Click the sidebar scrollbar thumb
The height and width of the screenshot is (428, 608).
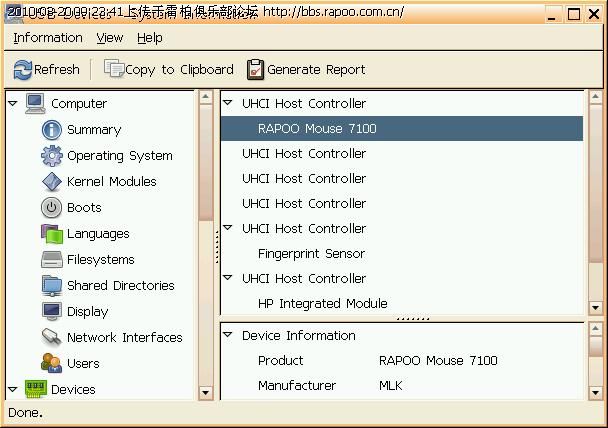coord(206,162)
